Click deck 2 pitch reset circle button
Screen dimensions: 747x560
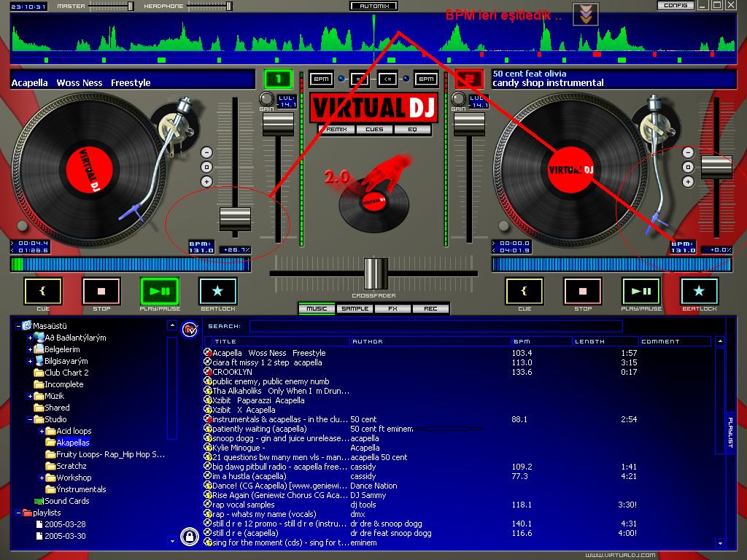point(688,167)
